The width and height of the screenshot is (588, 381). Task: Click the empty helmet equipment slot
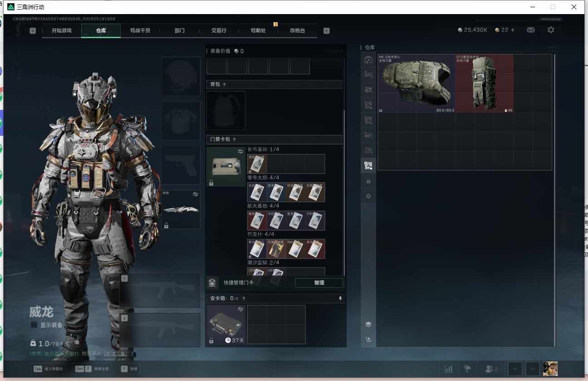181,76
